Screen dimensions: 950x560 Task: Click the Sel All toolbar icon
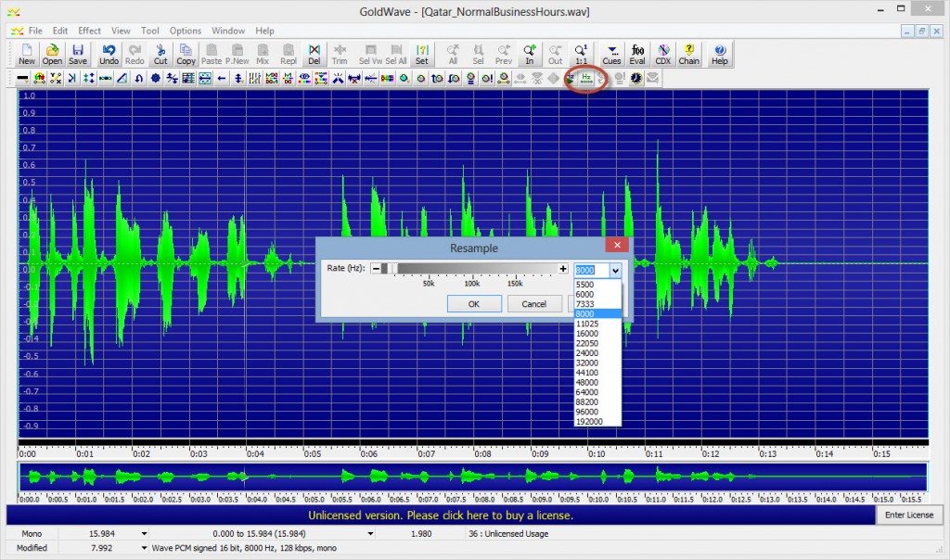click(x=395, y=54)
